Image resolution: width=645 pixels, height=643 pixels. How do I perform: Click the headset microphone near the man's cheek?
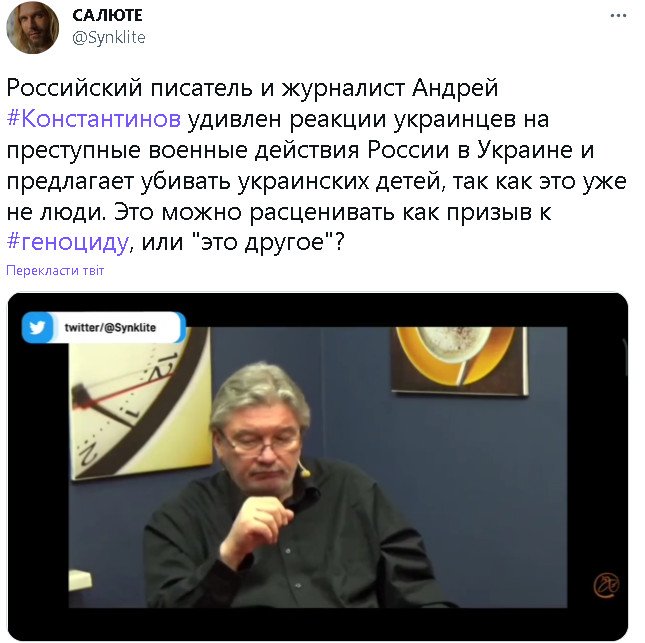click(x=304, y=471)
